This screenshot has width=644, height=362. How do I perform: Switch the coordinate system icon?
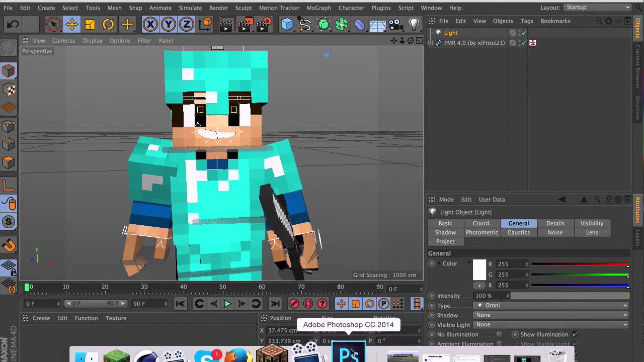click(x=205, y=24)
